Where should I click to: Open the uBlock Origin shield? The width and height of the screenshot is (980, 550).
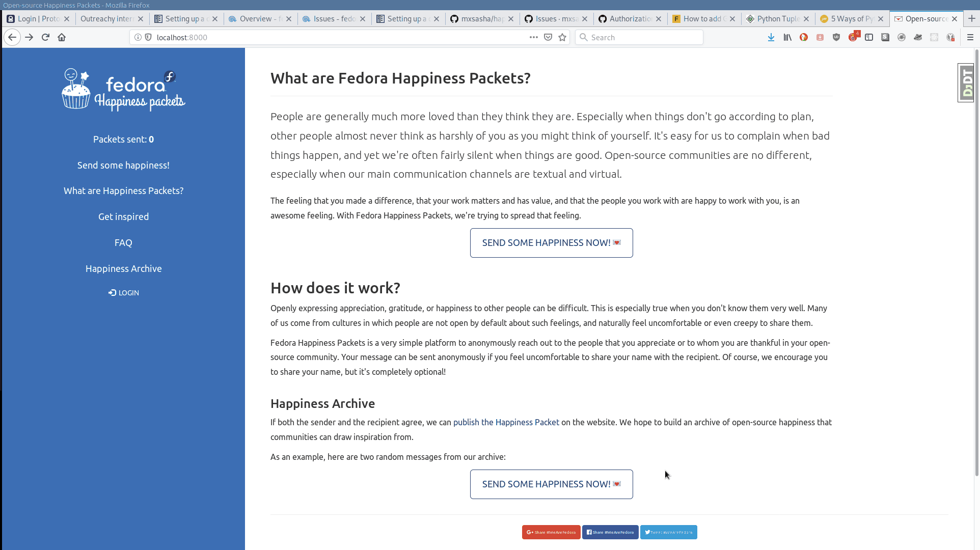836,37
